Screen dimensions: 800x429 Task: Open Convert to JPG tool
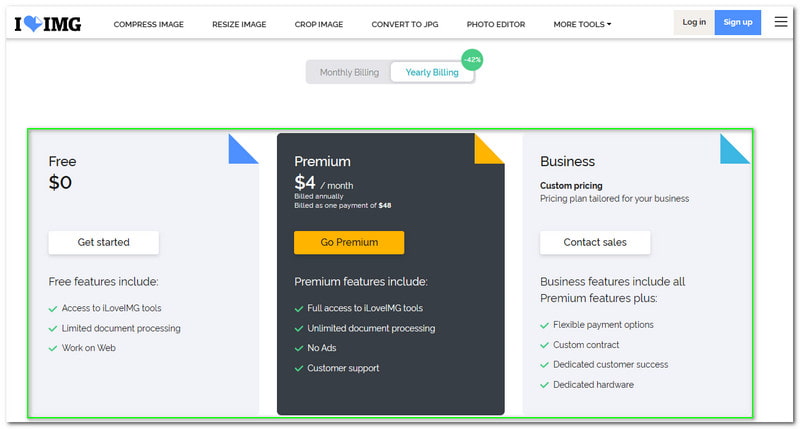pos(405,24)
